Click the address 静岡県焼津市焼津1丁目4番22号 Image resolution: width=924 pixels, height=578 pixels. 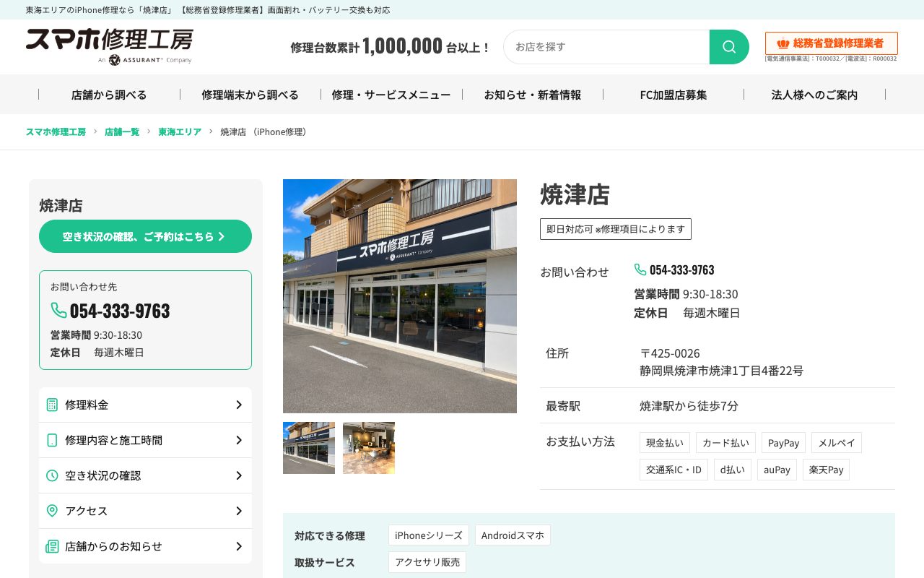721,371
